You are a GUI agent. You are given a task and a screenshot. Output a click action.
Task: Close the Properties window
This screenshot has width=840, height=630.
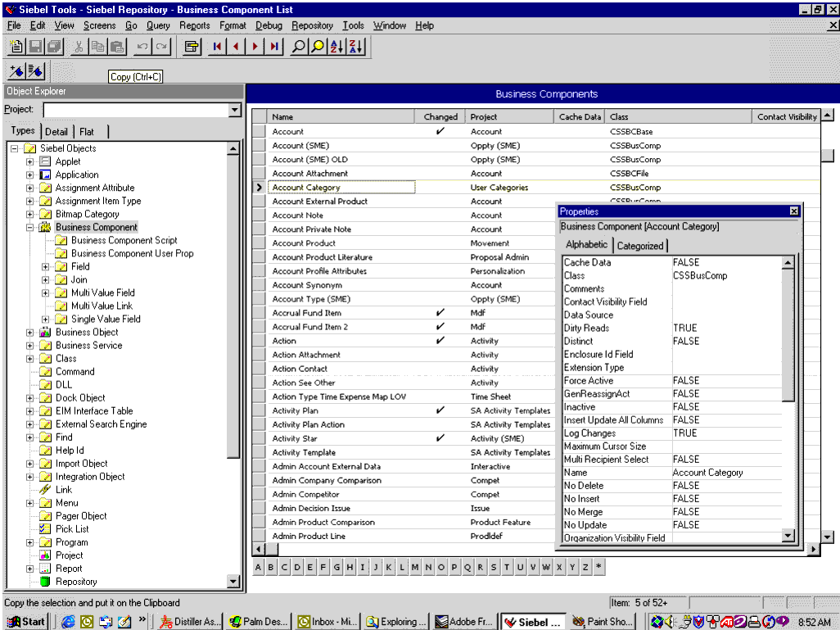[794, 211]
